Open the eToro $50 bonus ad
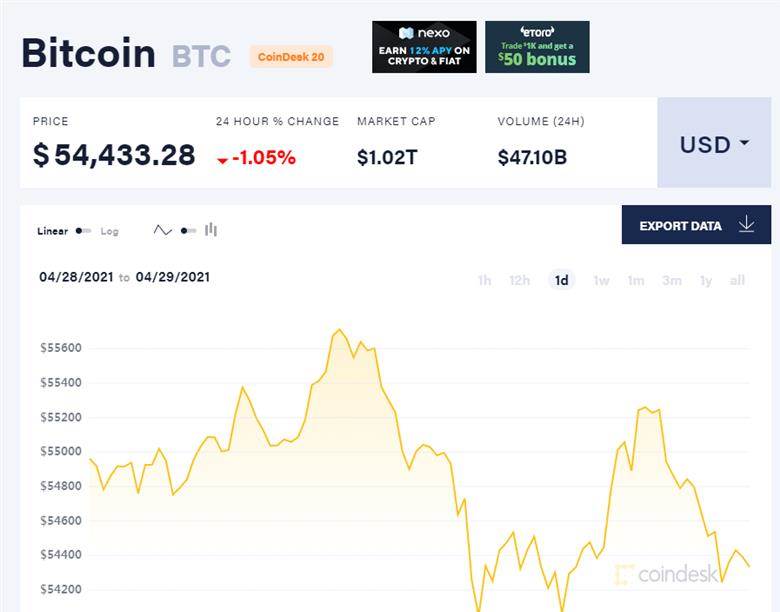The width and height of the screenshot is (780, 612). pyautogui.click(x=537, y=47)
